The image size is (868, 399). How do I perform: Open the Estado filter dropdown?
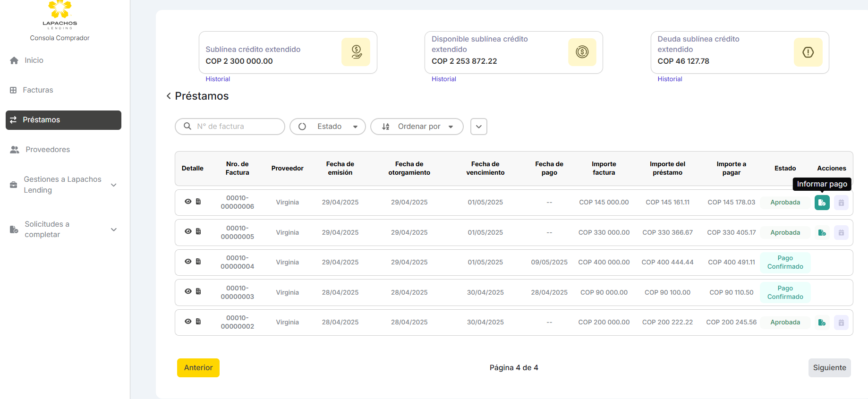click(328, 127)
